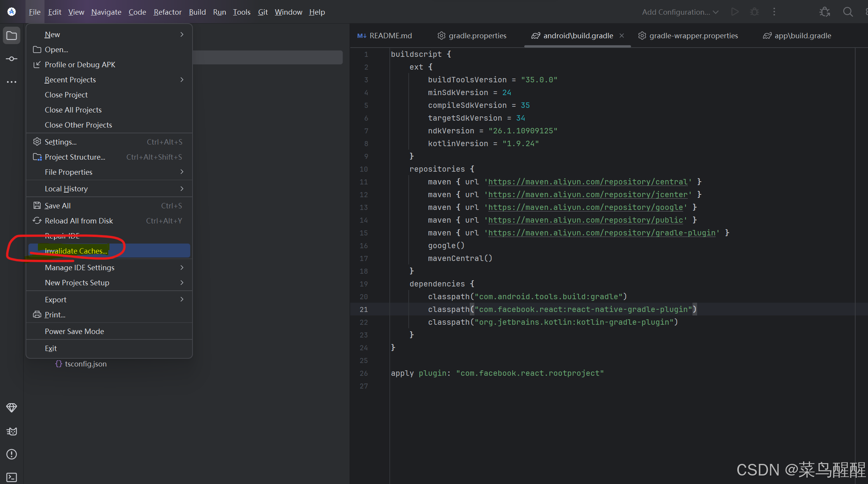Image resolution: width=868 pixels, height=484 pixels.
Task: Click line number 10 beside repositories
Action: point(364,169)
